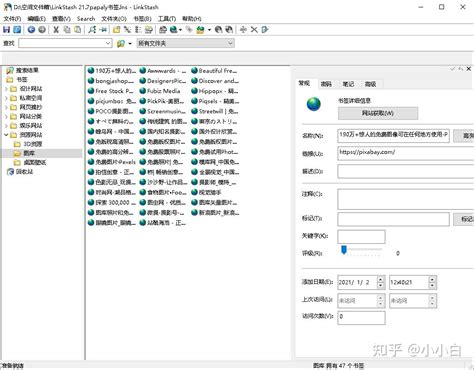The width and height of the screenshot is (474, 370).
Task: Select the Fubiz Media bookmark
Action: pyautogui.click(x=160, y=91)
